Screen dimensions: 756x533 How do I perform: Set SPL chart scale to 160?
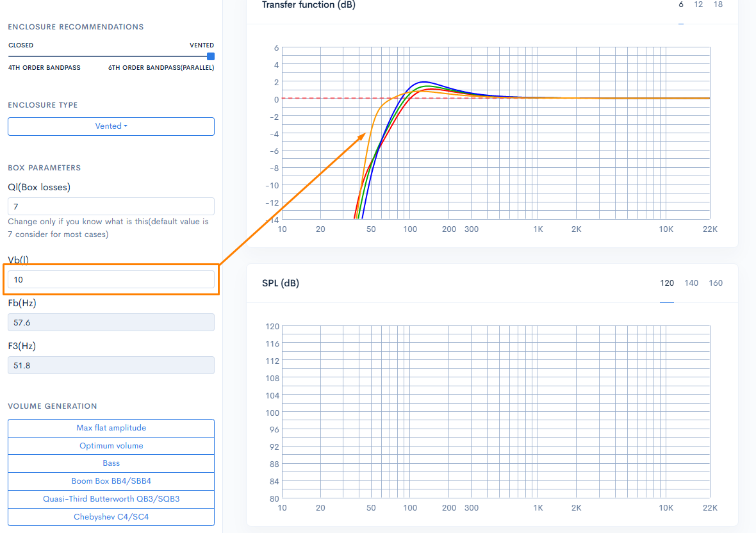tap(716, 283)
